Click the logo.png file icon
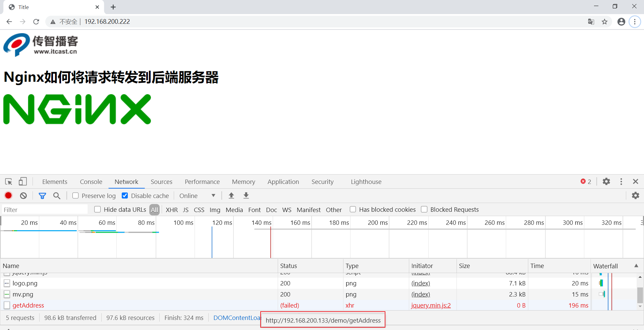This screenshot has height=330, width=644. pos(7,283)
